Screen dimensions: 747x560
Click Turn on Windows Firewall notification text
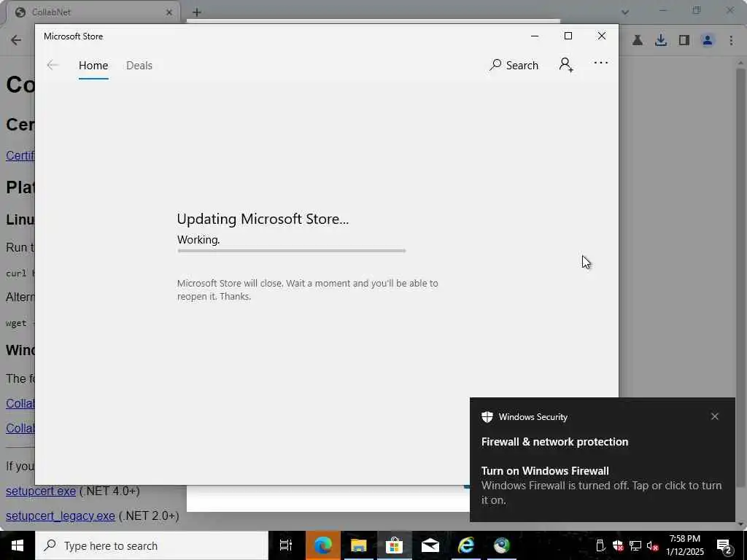545,470
